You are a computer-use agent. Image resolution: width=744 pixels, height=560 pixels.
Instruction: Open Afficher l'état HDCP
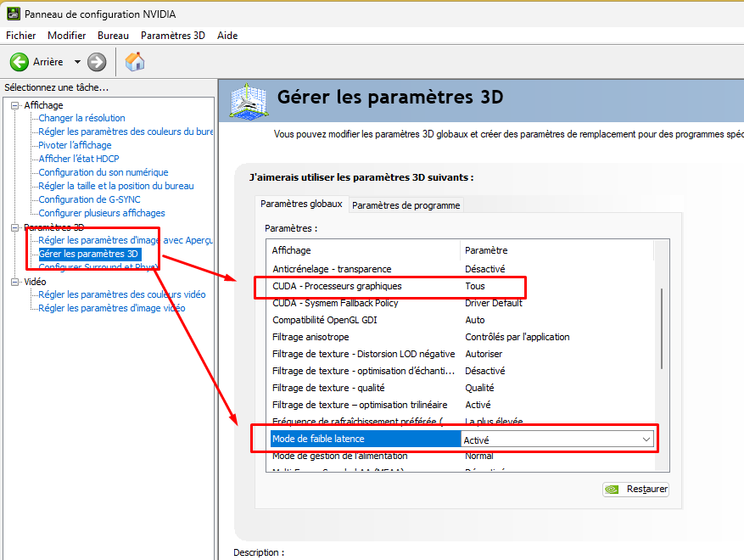click(x=79, y=159)
